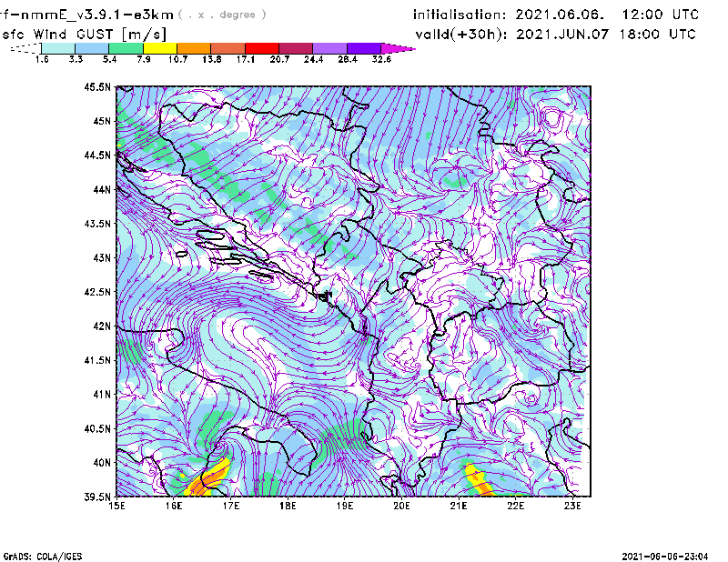Click the legend value 5.4

[x=109, y=59]
